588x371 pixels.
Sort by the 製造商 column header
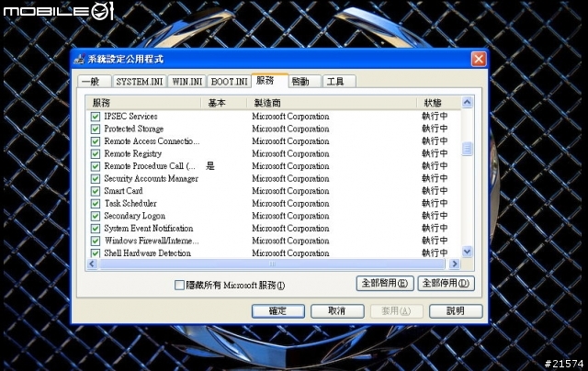pos(332,103)
